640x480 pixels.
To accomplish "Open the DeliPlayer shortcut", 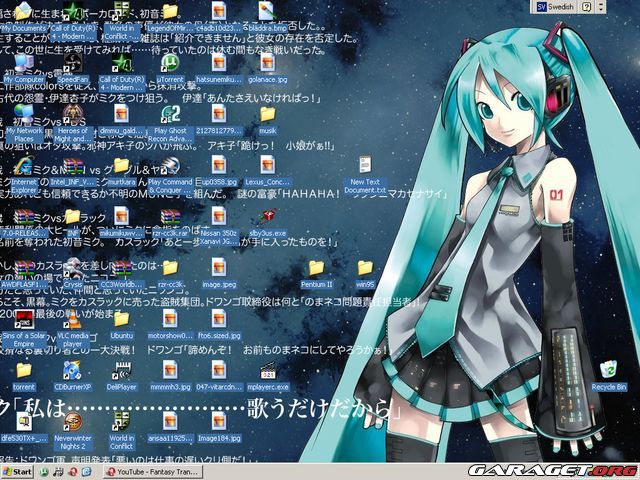I will tap(121, 372).
